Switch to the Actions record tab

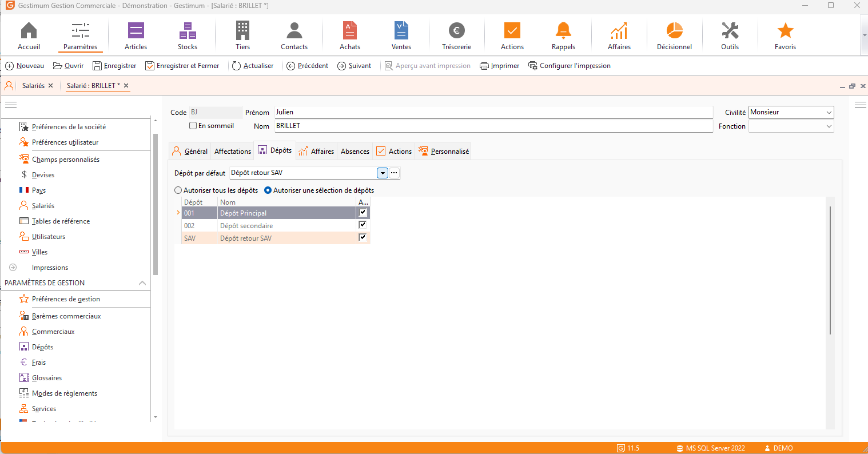[394, 151]
